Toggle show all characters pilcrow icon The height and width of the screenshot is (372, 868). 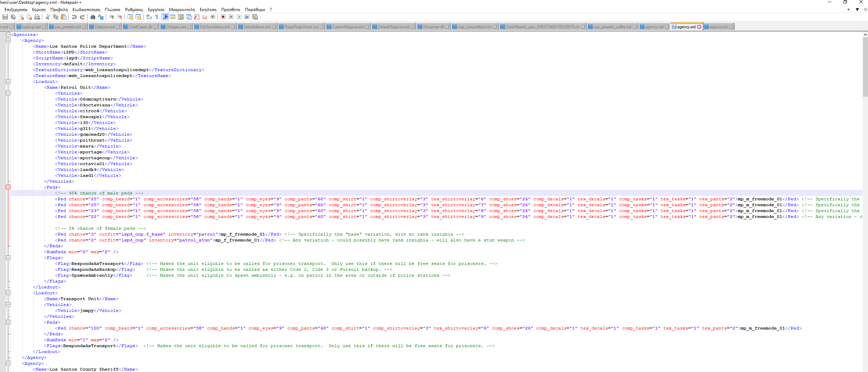157,17
